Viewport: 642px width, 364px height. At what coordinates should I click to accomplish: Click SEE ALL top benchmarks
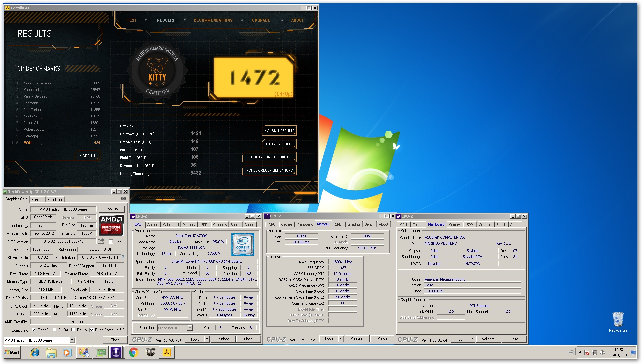[x=88, y=156]
